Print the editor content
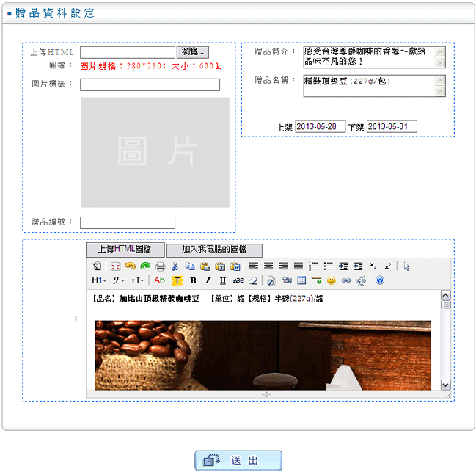476x472 pixels. (161, 266)
